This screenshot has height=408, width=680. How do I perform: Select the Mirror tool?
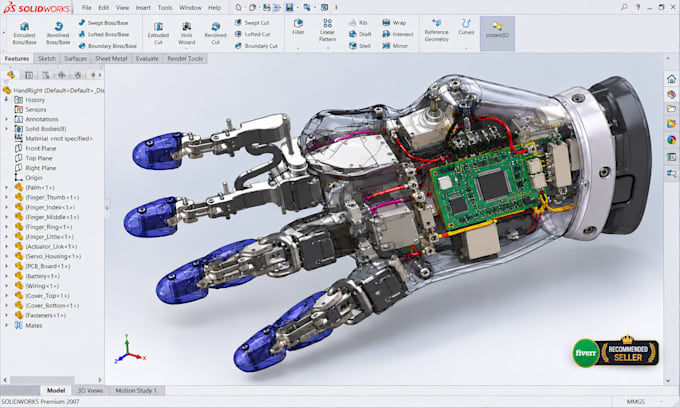tap(395, 46)
